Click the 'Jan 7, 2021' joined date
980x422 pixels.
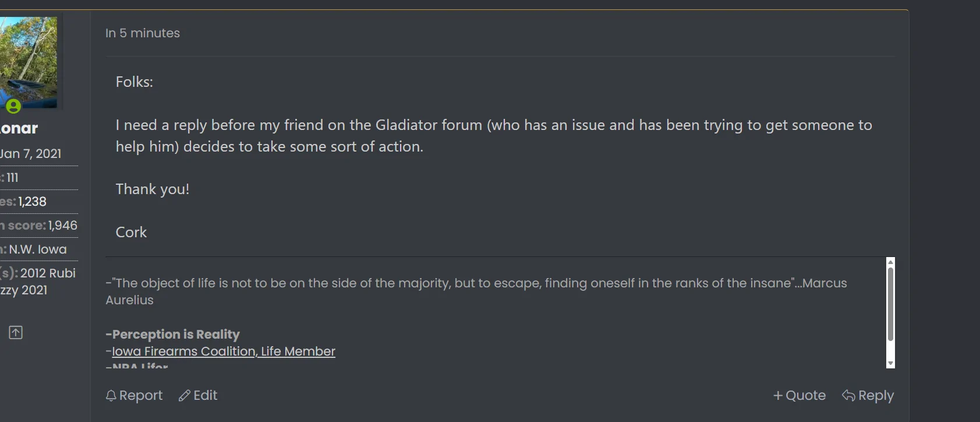click(30, 154)
